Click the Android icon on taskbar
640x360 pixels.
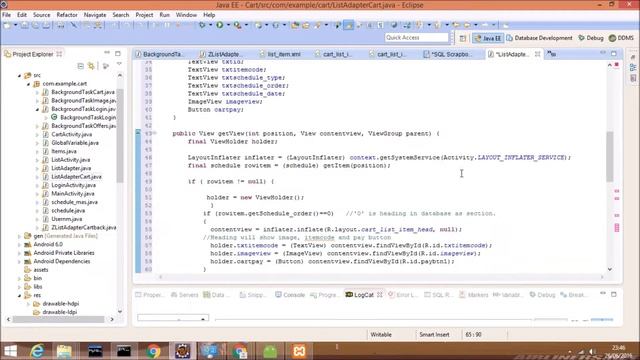coord(270,351)
